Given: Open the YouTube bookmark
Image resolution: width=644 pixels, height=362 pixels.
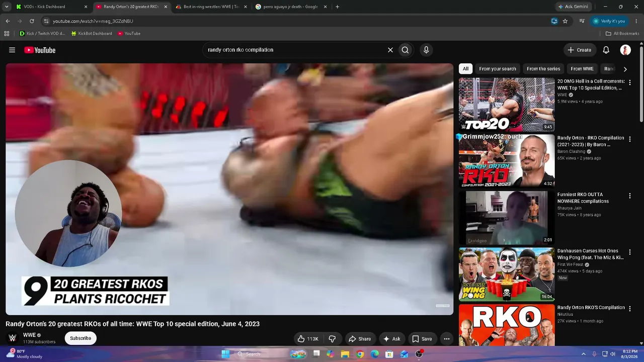Looking at the screenshot, I should [x=129, y=34].
